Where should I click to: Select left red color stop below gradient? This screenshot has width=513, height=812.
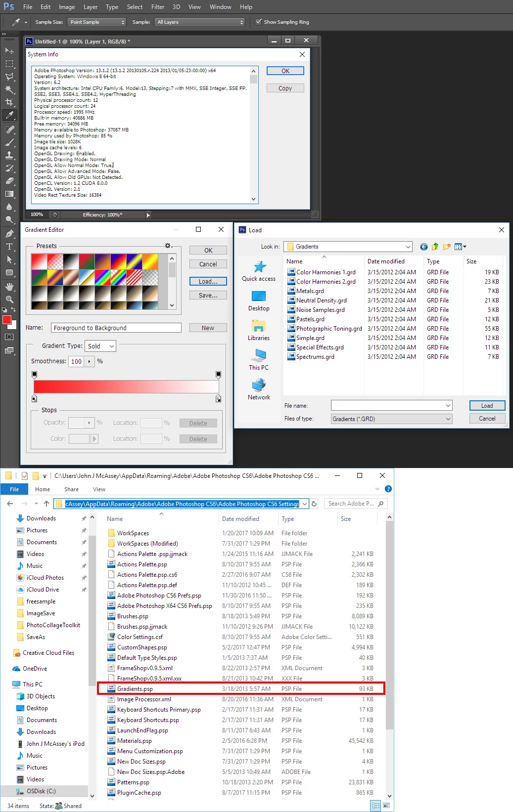pos(34,398)
